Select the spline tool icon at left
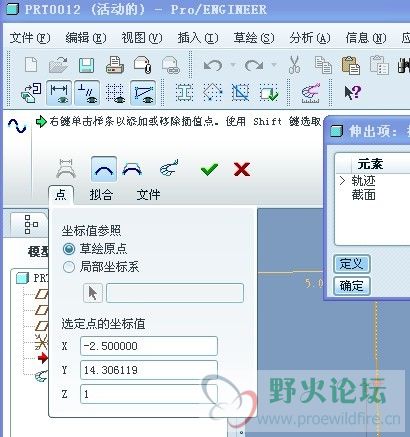Viewport: 410px width, 437px height. [17, 126]
